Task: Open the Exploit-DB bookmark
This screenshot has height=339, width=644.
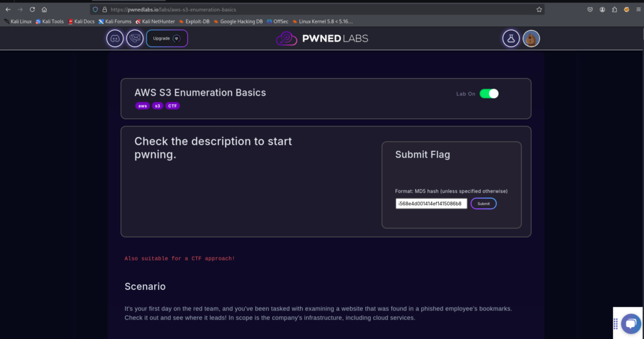Action: point(194,21)
